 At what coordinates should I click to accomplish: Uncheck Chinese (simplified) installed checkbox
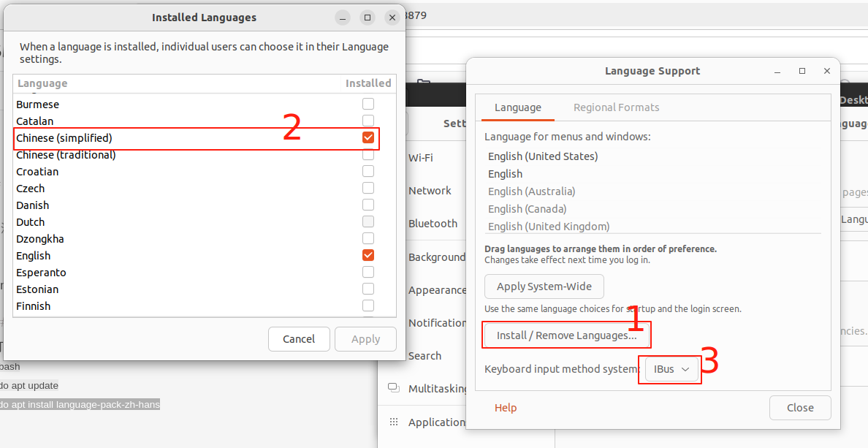[x=368, y=137]
